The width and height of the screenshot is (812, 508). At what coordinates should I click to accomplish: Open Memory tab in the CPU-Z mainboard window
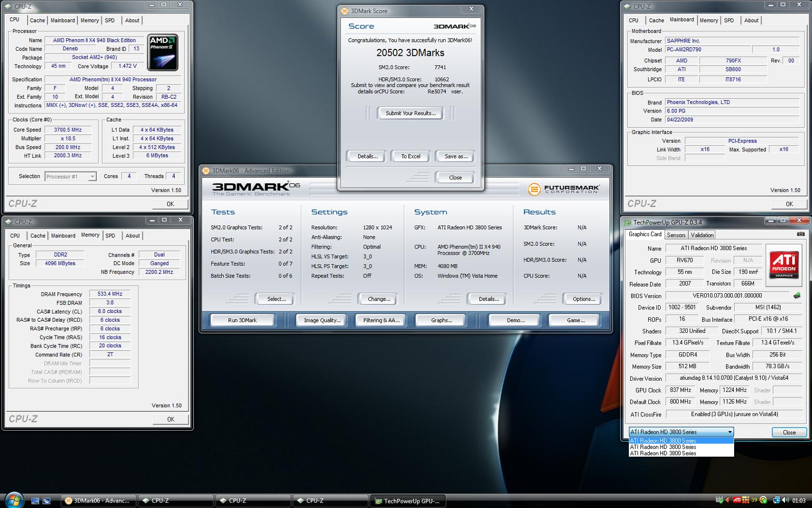pos(709,20)
